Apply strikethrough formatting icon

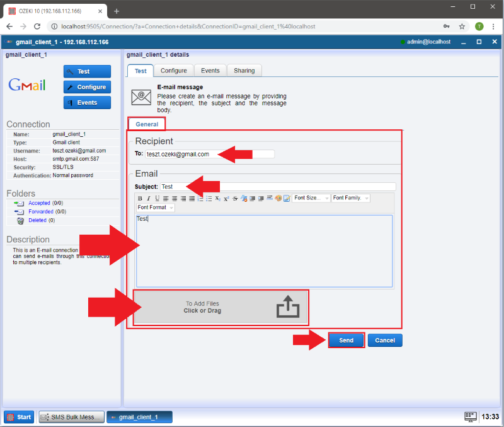[x=235, y=198]
